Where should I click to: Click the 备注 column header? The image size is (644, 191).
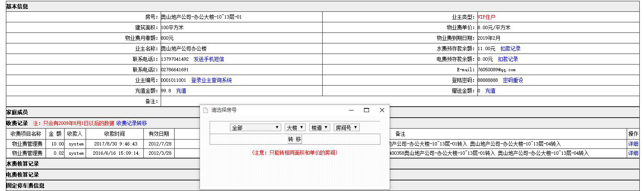400,134
